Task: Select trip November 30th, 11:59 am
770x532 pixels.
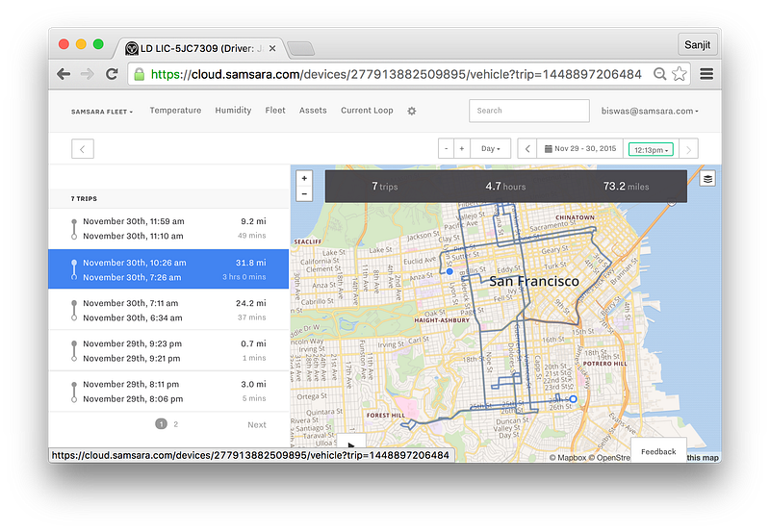Action: coord(168,229)
